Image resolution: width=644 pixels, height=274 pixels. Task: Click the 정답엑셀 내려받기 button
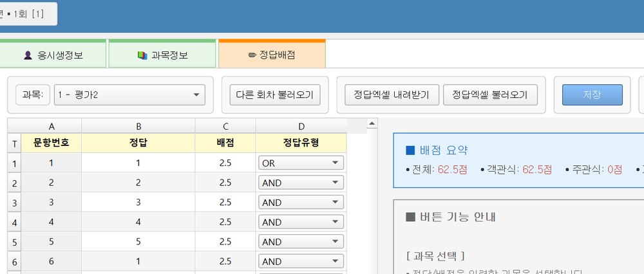coord(392,95)
